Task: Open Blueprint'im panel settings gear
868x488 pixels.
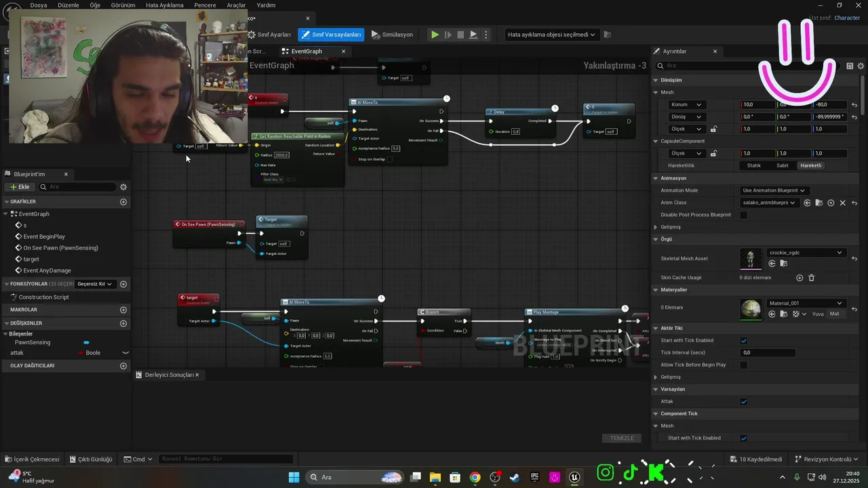Action: click(x=123, y=187)
